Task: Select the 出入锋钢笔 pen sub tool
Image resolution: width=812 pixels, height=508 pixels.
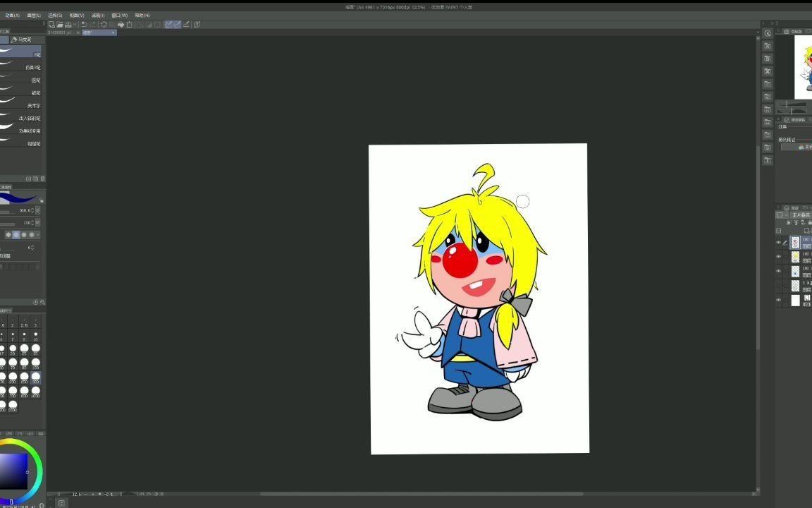Action: coord(20,116)
